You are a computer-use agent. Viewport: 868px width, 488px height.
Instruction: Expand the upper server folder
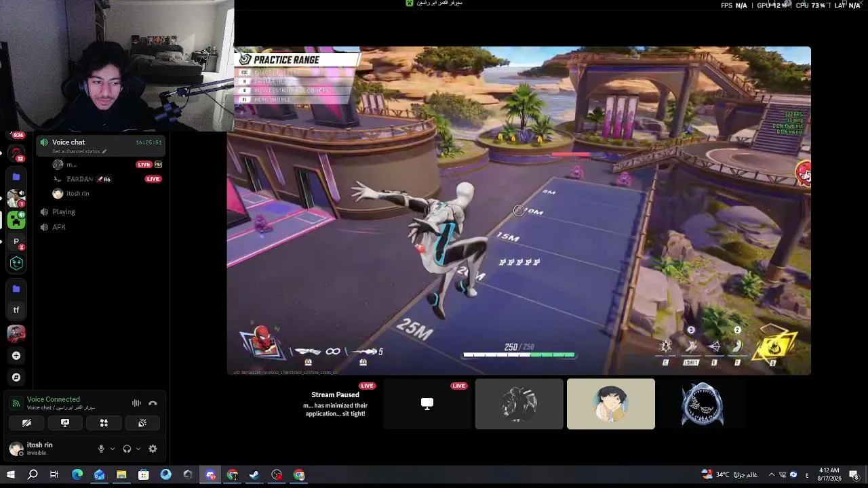[x=16, y=177]
